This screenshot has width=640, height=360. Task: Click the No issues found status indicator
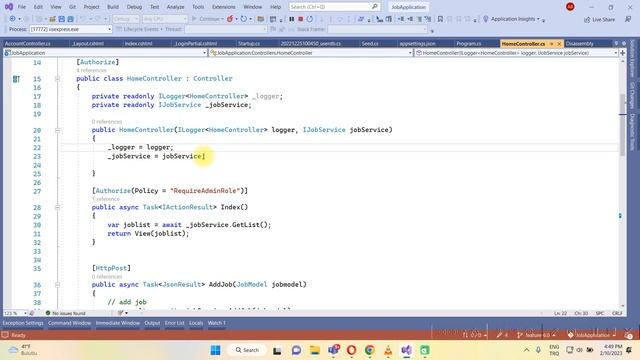click(65, 313)
